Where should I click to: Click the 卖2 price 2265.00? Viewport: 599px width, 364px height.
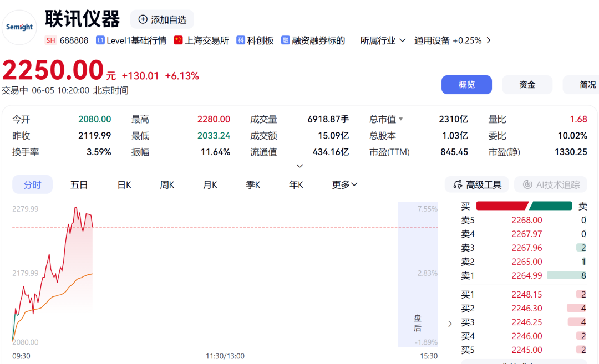(x=527, y=262)
